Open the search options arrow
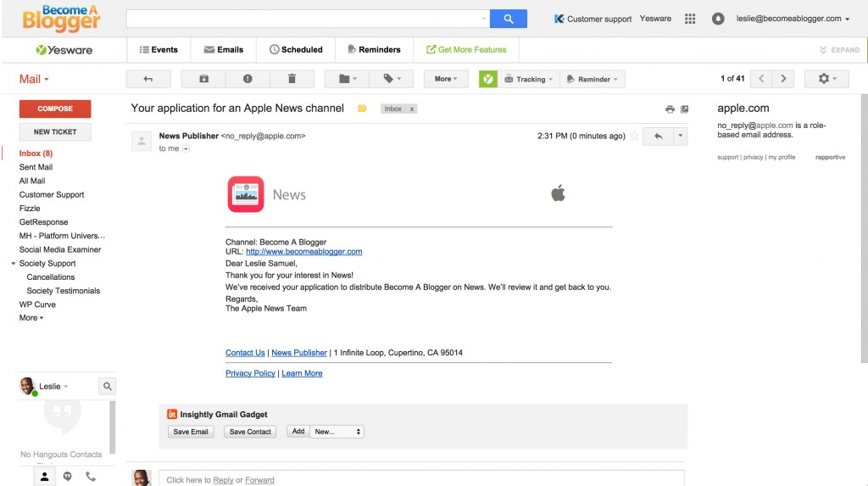Viewport: 868px width, 486px height. (x=483, y=19)
